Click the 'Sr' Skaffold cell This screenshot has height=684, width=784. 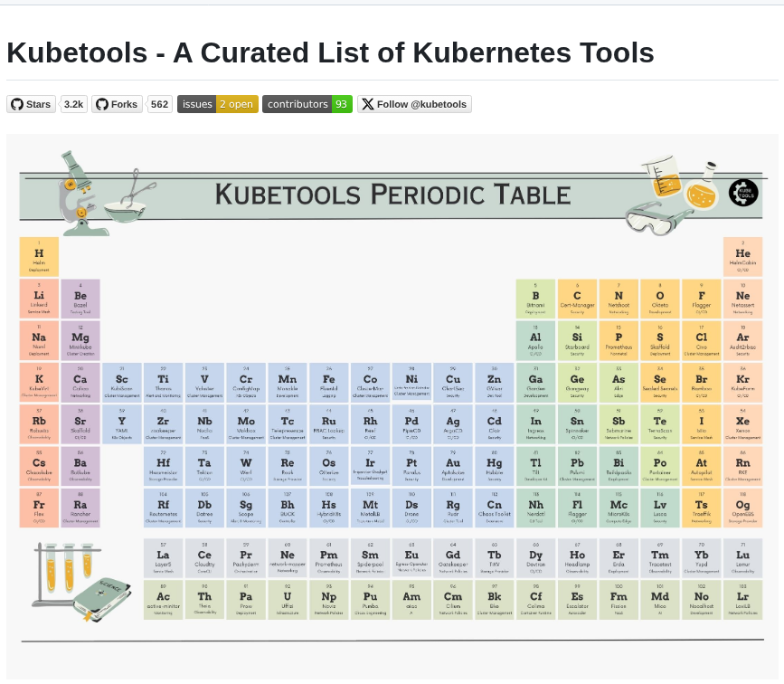click(80, 424)
